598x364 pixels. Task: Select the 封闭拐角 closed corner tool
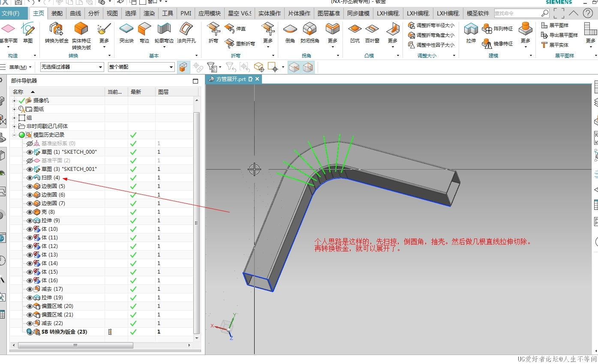point(310,33)
